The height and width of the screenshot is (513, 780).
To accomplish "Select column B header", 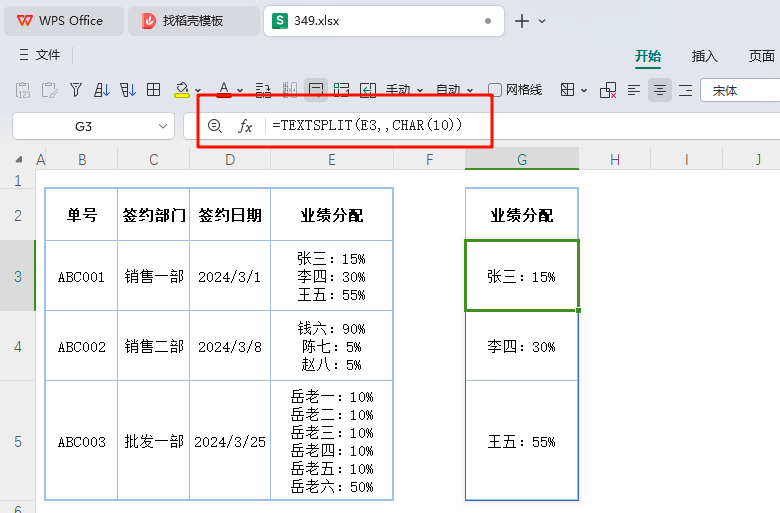I will (x=82, y=160).
